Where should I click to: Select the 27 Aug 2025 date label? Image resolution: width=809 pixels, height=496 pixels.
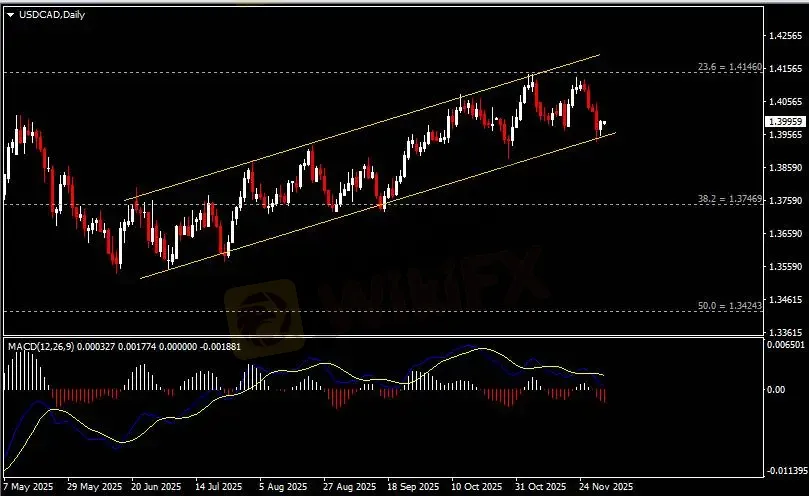(x=349, y=487)
